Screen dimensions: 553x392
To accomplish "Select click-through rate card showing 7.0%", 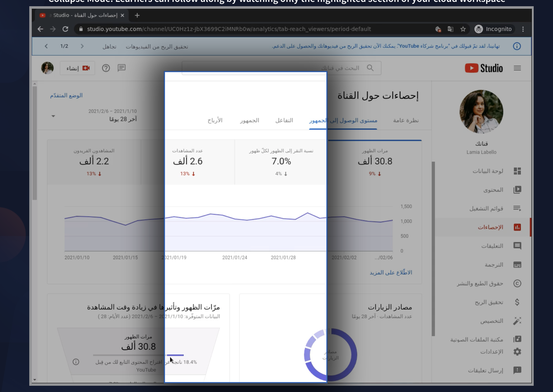I will point(281,162).
